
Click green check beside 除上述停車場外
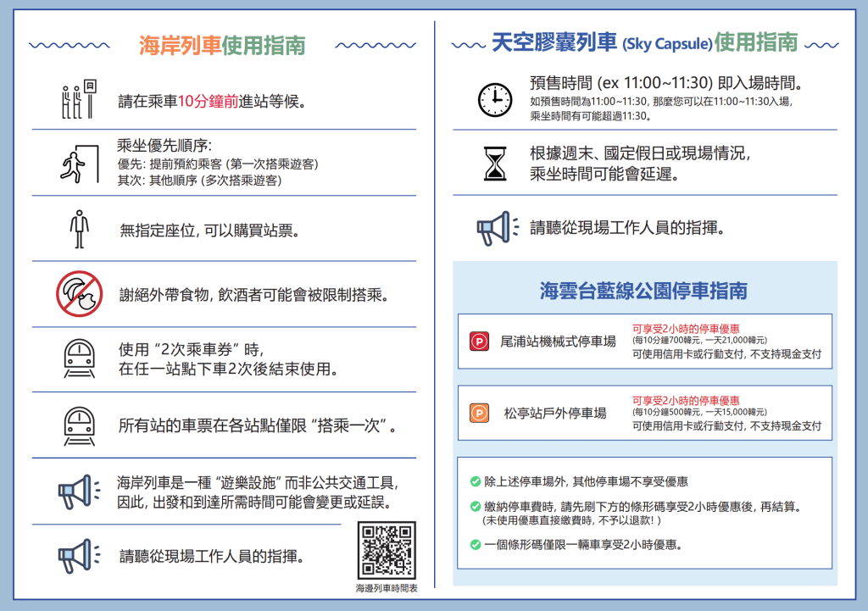tap(475, 481)
